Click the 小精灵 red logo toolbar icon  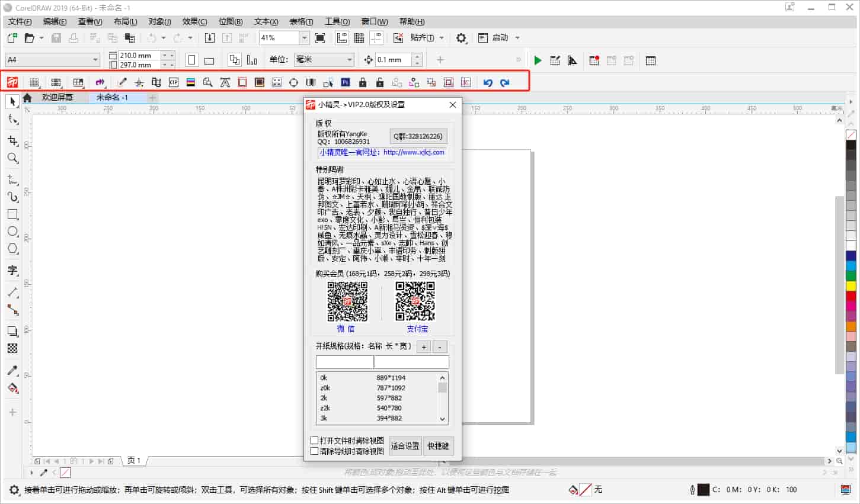[12, 82]
